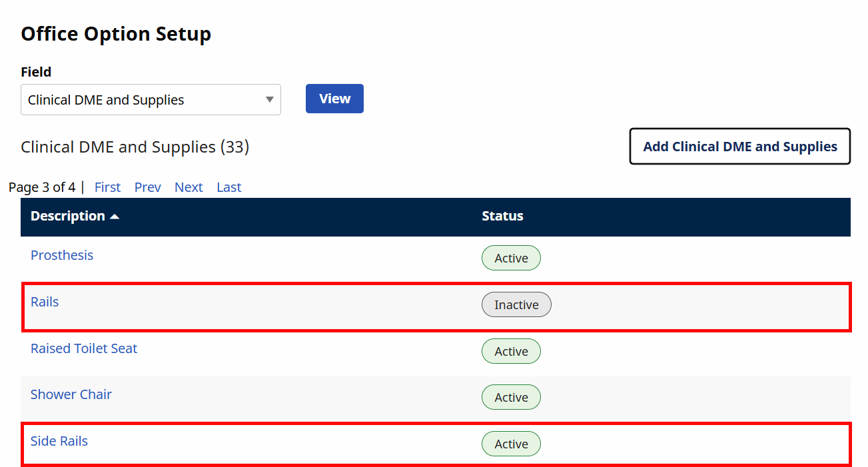Open the Side Rails record
868x467 pixels.
tap(59, 440)
